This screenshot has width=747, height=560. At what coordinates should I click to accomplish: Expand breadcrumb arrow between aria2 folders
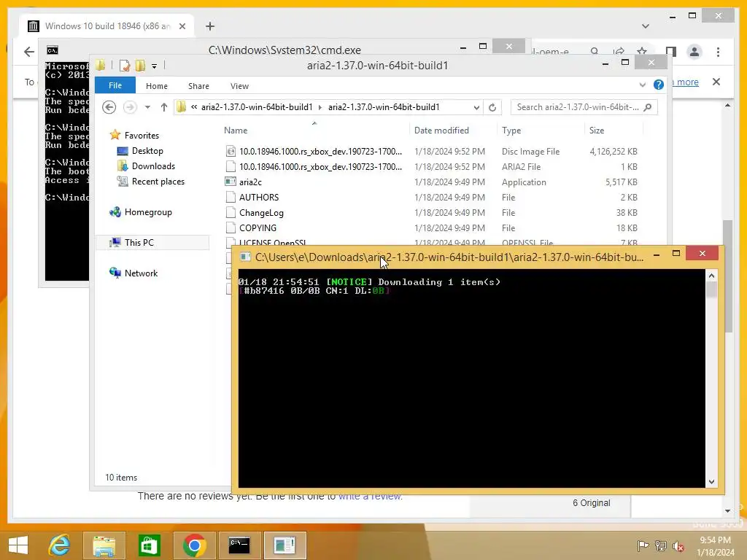(320, 107)
